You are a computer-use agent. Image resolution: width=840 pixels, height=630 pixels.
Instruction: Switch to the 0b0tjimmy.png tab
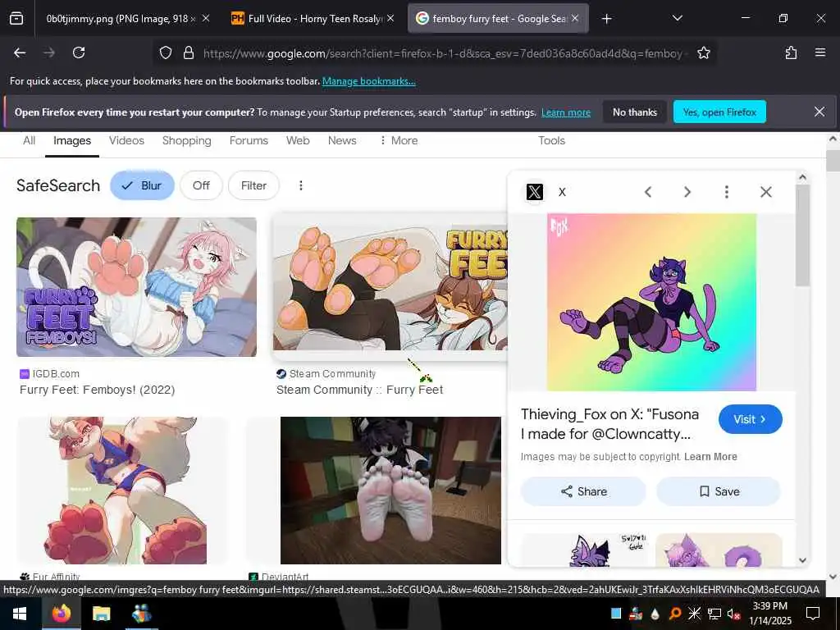pos(121,19)
